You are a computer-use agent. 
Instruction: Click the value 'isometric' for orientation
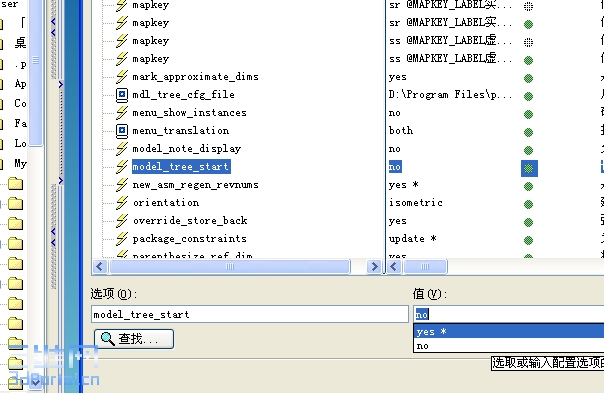(416, 203)
